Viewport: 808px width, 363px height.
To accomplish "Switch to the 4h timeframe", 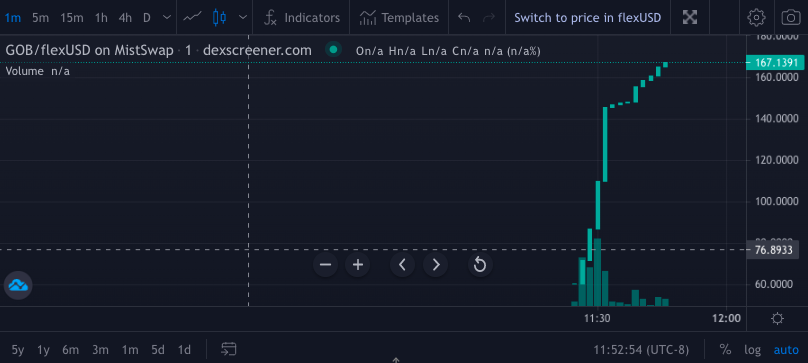I will [x=125, y=18].
